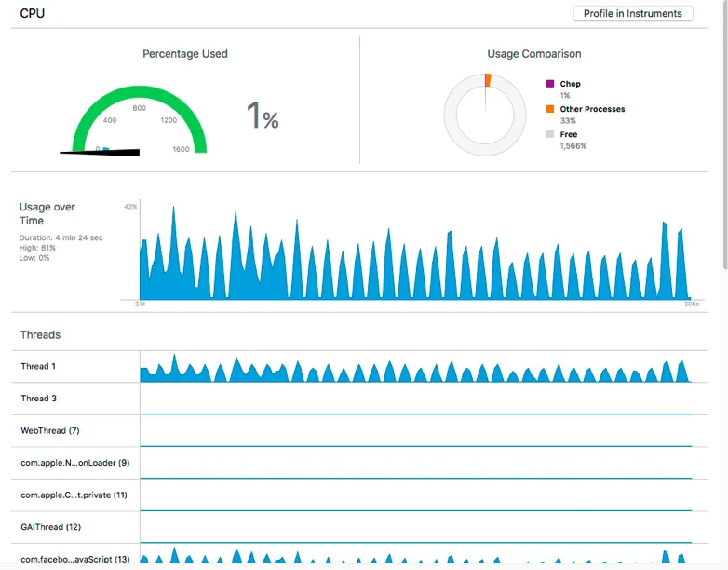Viewport: 728px width, 570px height.
Task: Select the GAIThread (12) row label
Action: tap(50, 527)
